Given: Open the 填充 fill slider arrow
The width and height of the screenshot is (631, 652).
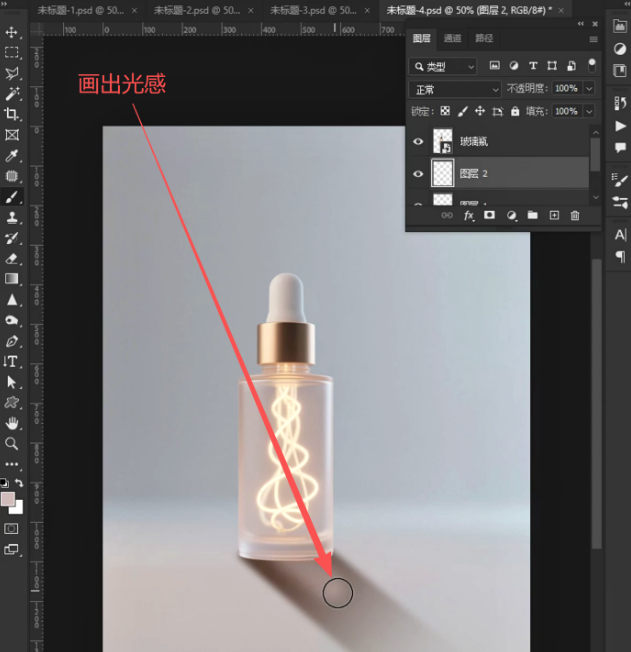Looking at the screenshot, I should click(x=589, y=111).
